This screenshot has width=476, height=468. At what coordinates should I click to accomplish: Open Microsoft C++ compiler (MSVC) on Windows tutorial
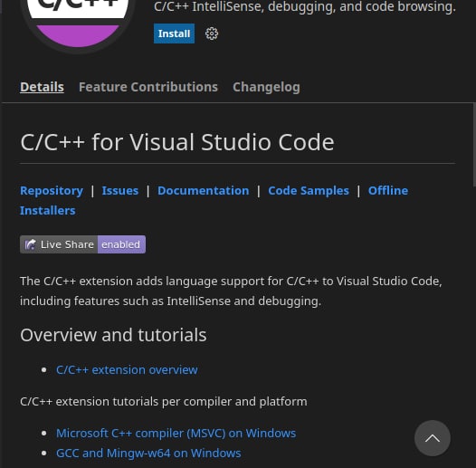tap(176, 433)
